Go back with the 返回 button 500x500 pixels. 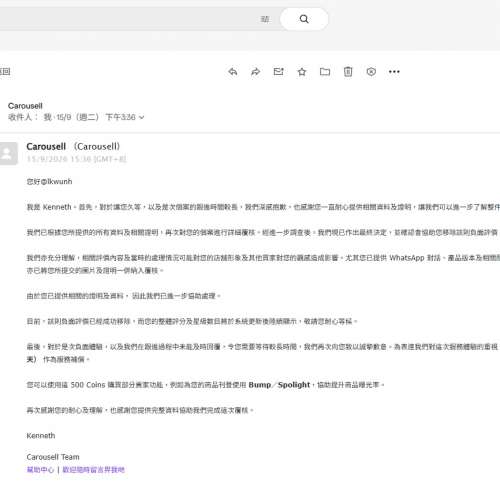(x=5, y=71)
